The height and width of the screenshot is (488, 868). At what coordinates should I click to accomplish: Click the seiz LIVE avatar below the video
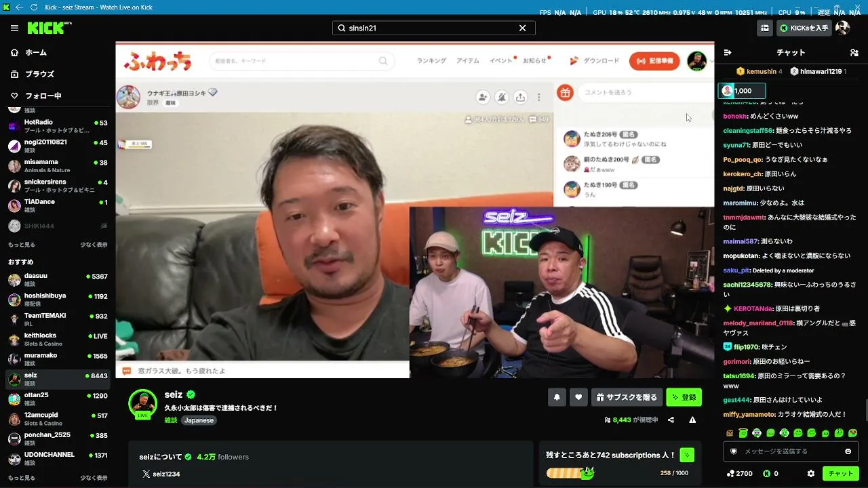coord(143,404)
